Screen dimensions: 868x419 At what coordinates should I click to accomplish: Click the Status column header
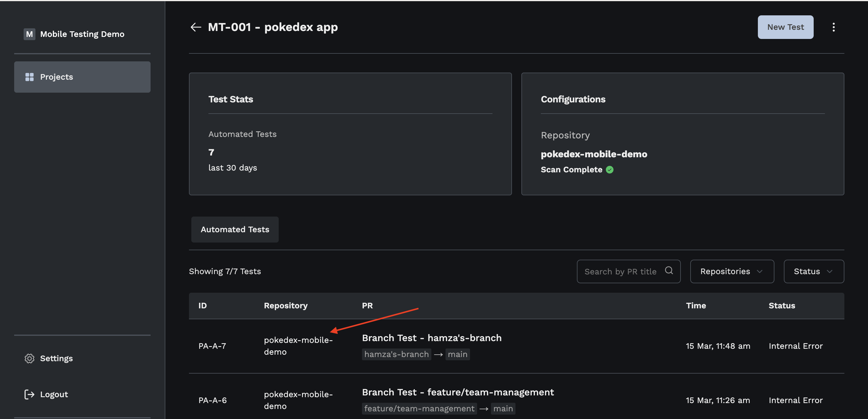tap(781, 305)
